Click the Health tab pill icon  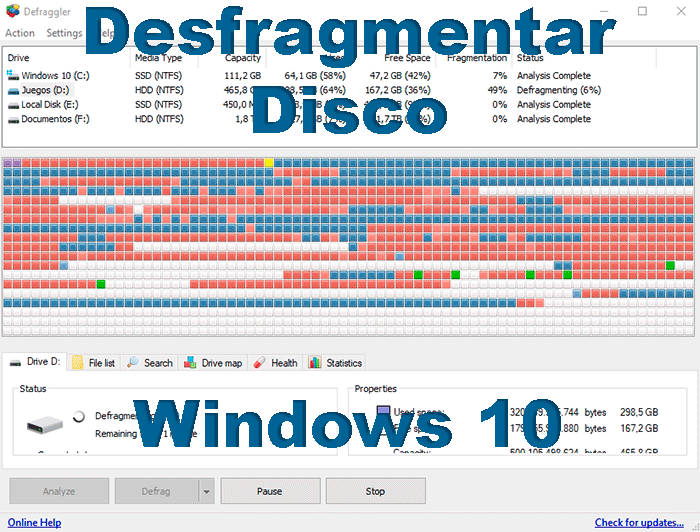click(259, 363)
